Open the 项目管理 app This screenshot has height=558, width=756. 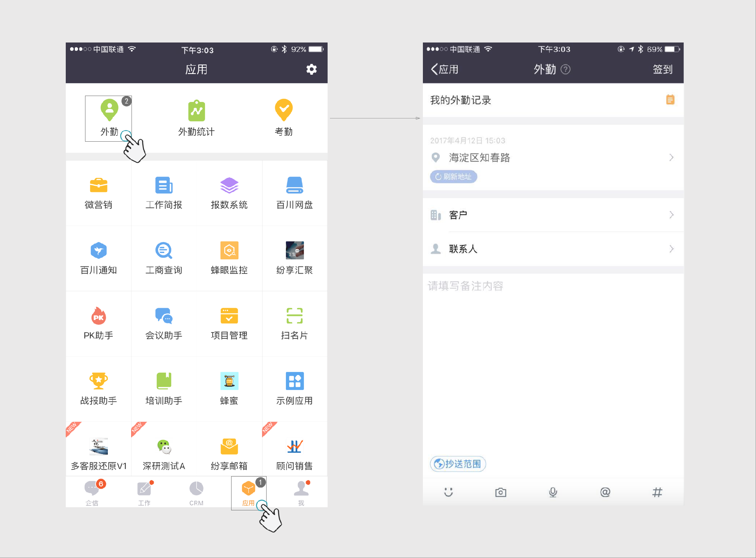229,323
